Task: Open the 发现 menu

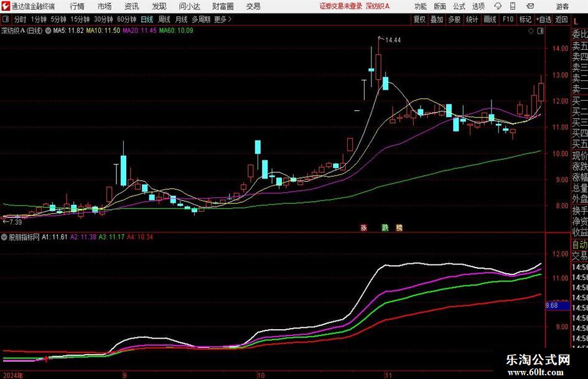Action: (x=159, y=6)
